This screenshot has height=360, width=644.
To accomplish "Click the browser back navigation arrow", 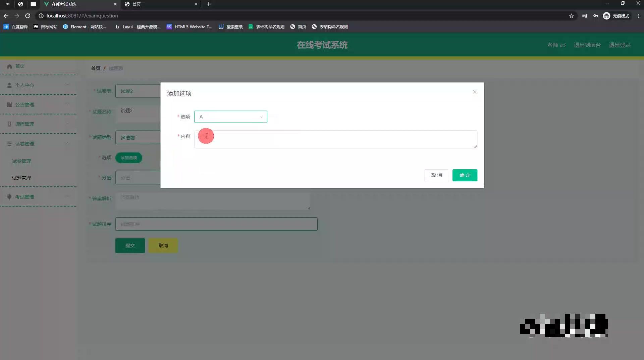I will point(6,16).
